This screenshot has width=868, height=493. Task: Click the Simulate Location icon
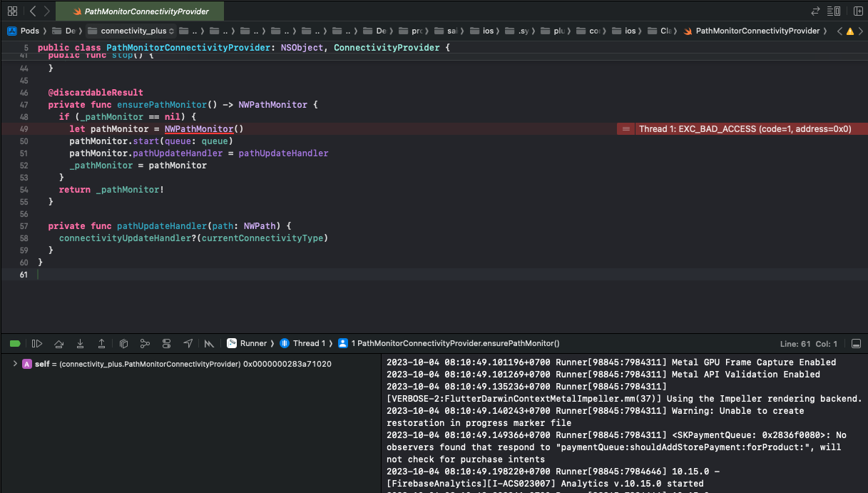pos(188,343)
